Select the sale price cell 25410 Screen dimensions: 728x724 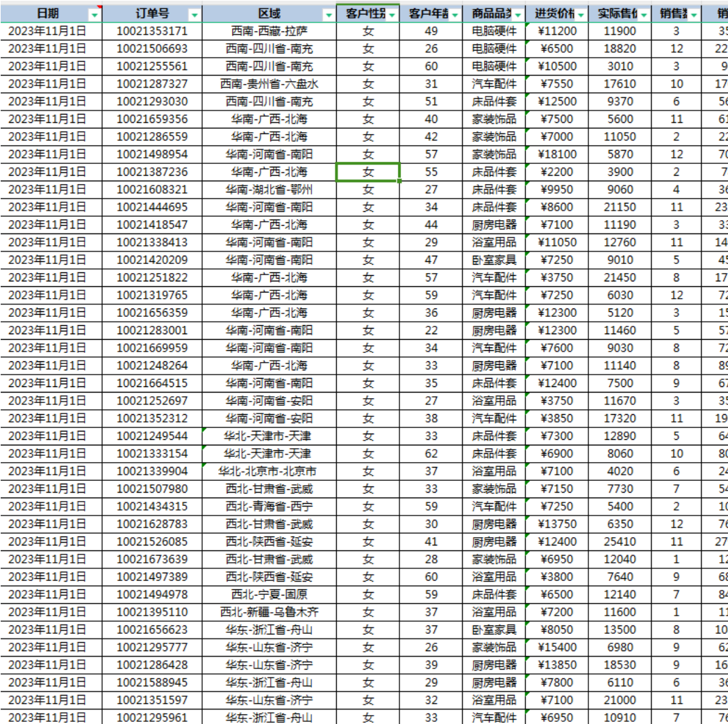tap(620, 542)
